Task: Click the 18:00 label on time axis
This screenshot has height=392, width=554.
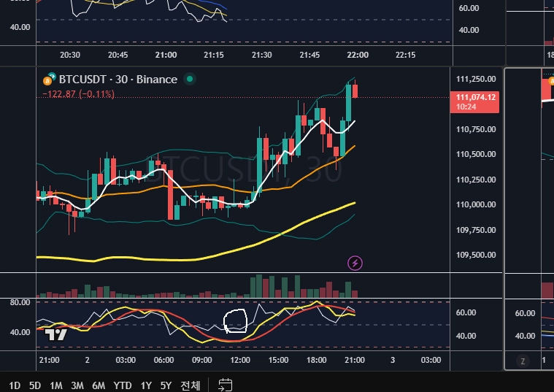Action: pyautogui.click(x=316, y=360)
